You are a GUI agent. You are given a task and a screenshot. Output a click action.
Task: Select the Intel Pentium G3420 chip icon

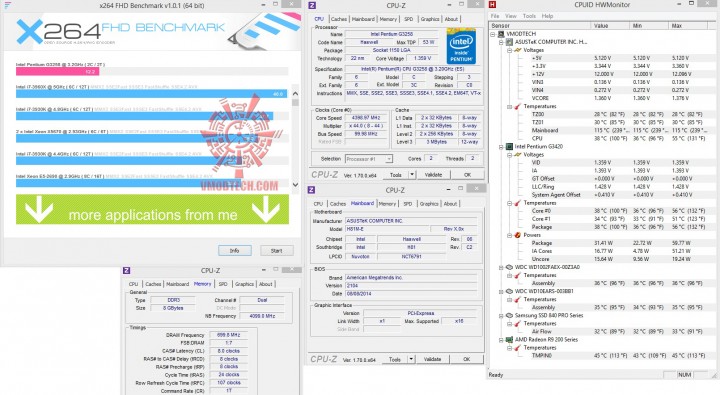coord(509,147)
